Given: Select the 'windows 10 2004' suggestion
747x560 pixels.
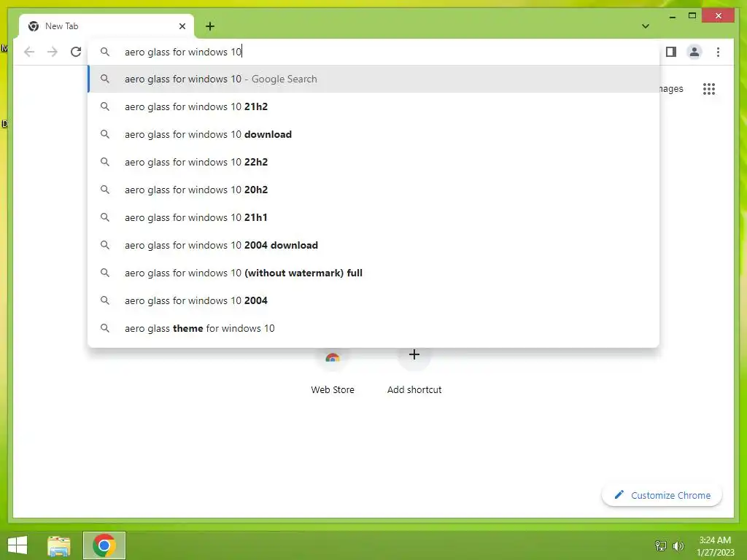Looking at the screenshot, I should (373, 300).
